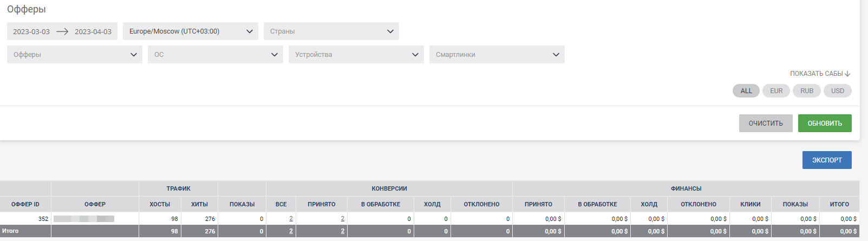The height and width of the screenshot is (241, 868).
Task: Switch currency filter to EUR
Action: (776, 91)
